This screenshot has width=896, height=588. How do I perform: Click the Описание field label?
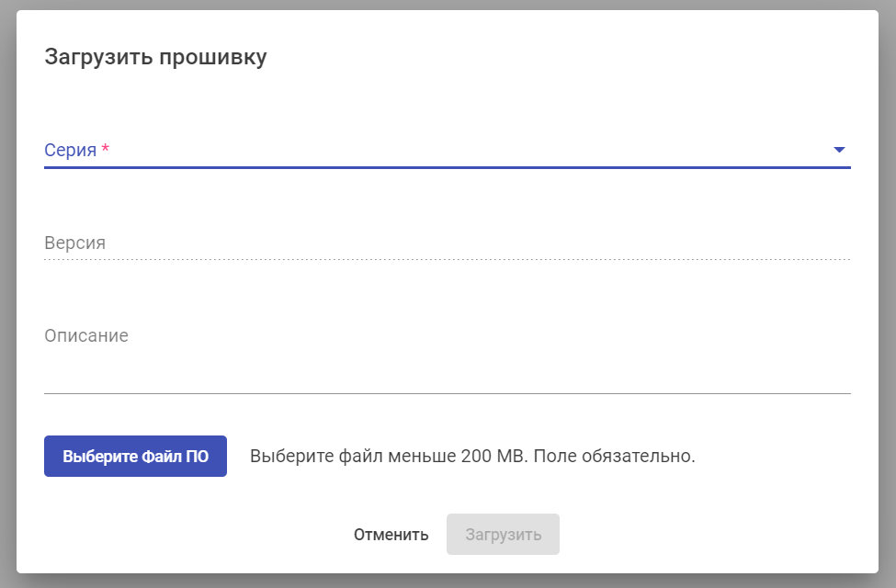pyautogui.click(x=86, y=335)
